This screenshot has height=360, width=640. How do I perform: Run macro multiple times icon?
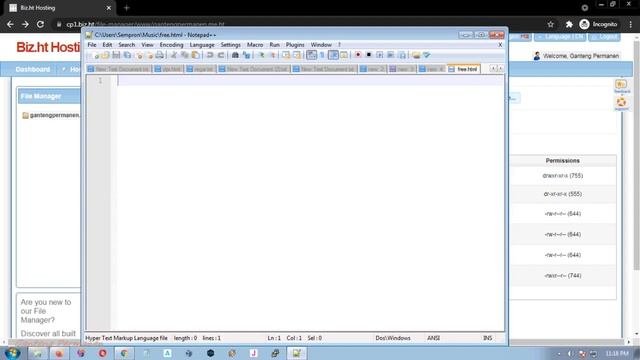(x=391, y=55)
